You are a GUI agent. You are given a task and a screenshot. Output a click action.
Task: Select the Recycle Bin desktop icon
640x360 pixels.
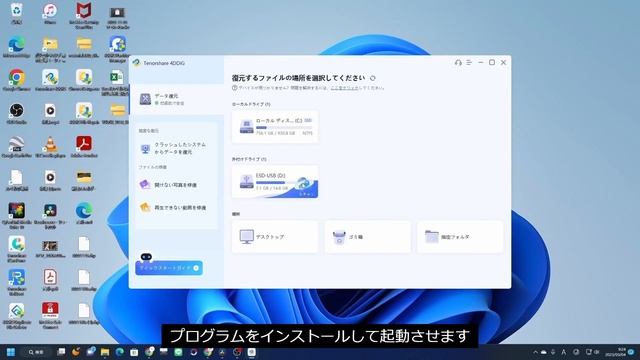point(16,13)
